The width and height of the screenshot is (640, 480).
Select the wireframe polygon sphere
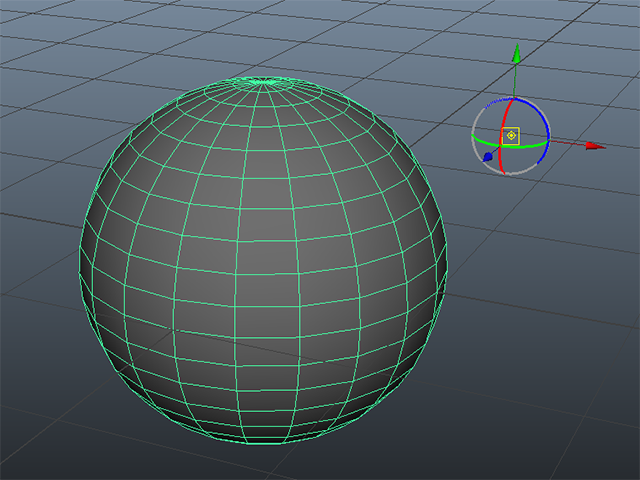pyautogui.click(x=263, y=260)
